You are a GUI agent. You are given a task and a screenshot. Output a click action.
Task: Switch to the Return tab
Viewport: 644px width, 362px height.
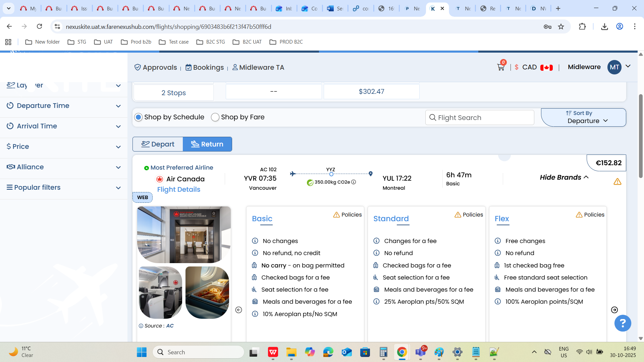tap(207, 144)
